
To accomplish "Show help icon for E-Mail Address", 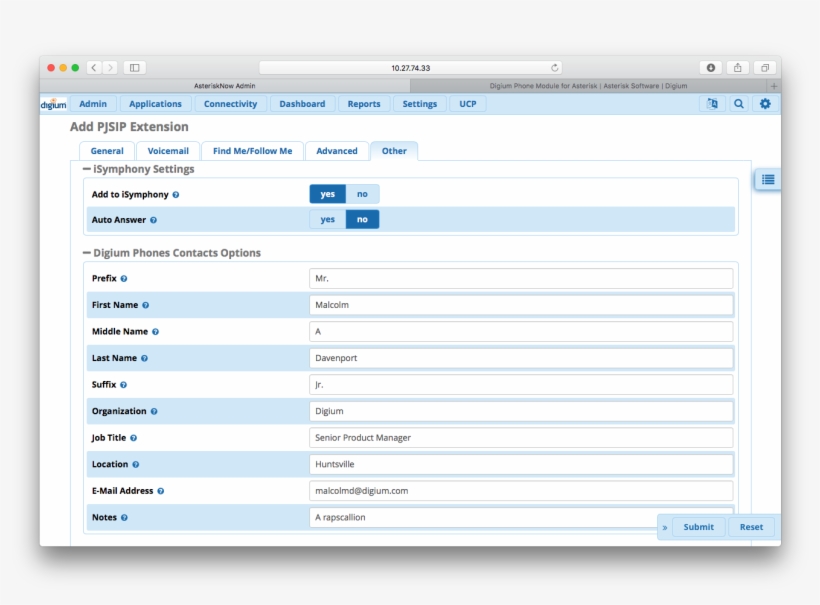I will 161,491.
